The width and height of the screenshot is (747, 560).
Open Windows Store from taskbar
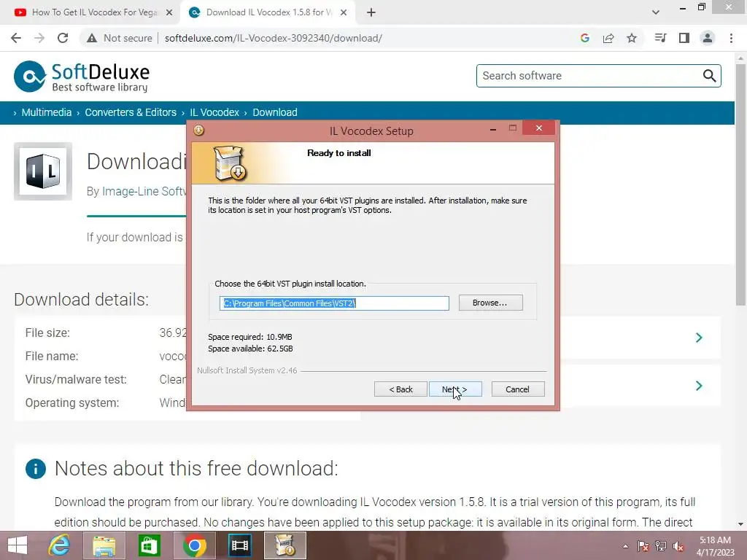coord(149,545)
